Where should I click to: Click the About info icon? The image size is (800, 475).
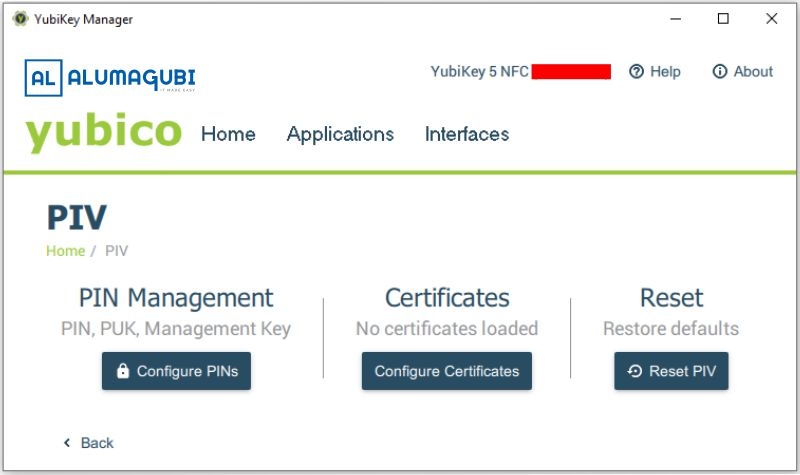(x=719, y=71)
